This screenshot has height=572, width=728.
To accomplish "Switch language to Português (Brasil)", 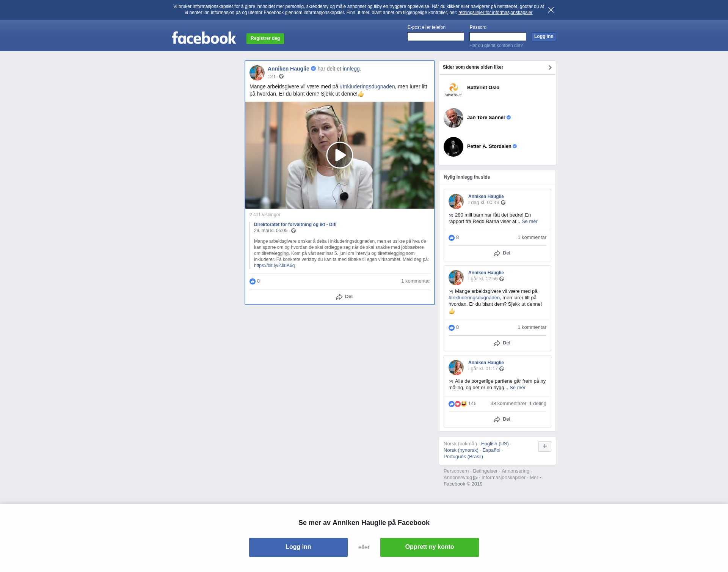I will (x=463, y=457).
